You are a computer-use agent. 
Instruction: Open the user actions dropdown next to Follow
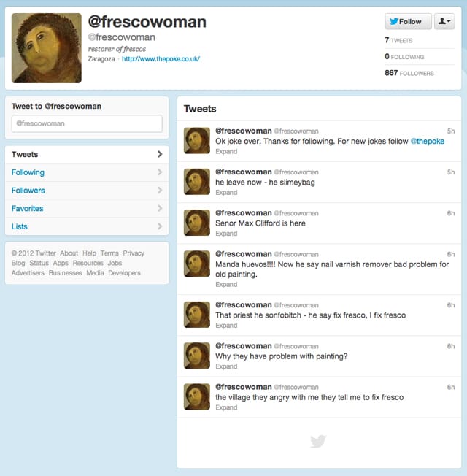pyautogui.click(x=444, y=21)
